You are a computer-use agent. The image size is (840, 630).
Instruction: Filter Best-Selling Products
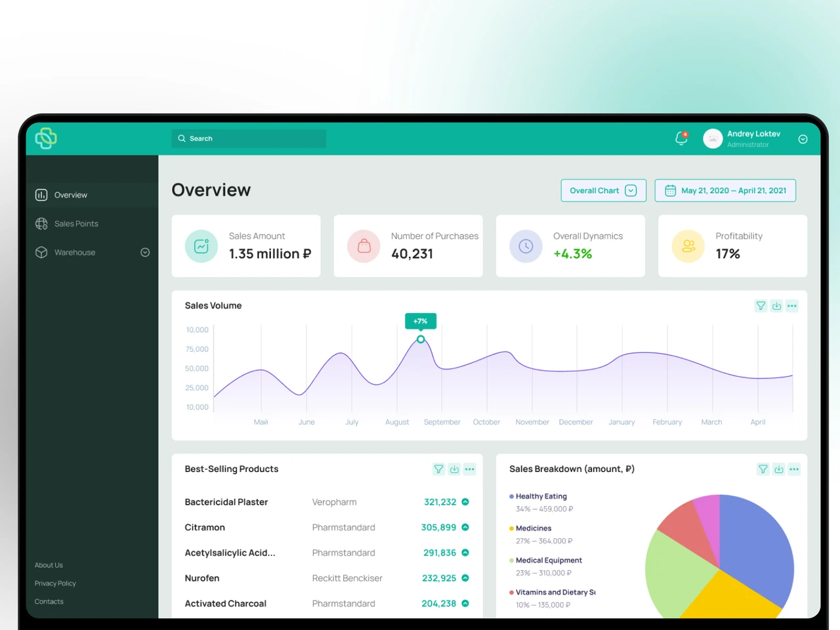[438, 469]
